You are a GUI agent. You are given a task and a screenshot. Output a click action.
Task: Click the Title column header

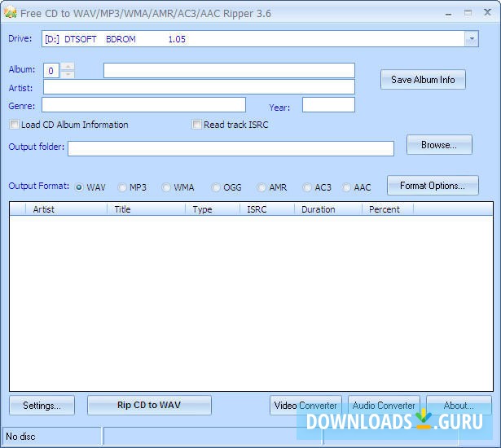(147, 209)
